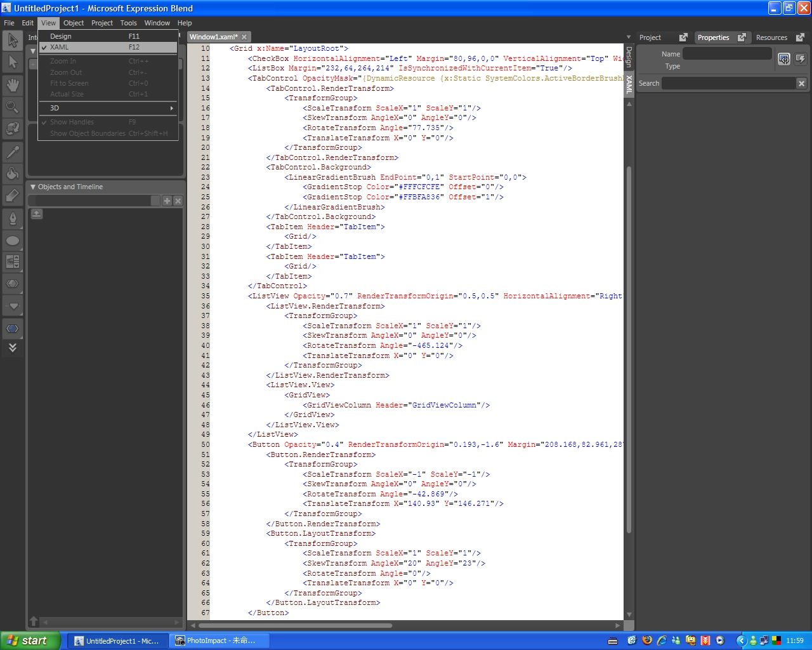Choose the text control tool
This screenshot has width=812, height=650.
pyautogui.click(x=13, y=284)
